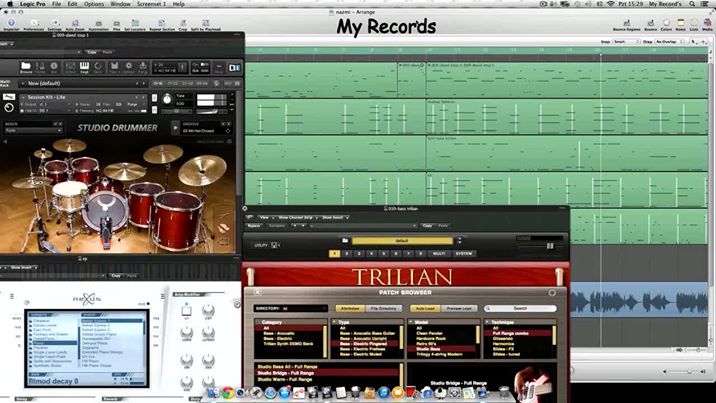Click the Crop toolbar icon

(x=183, y=24)
